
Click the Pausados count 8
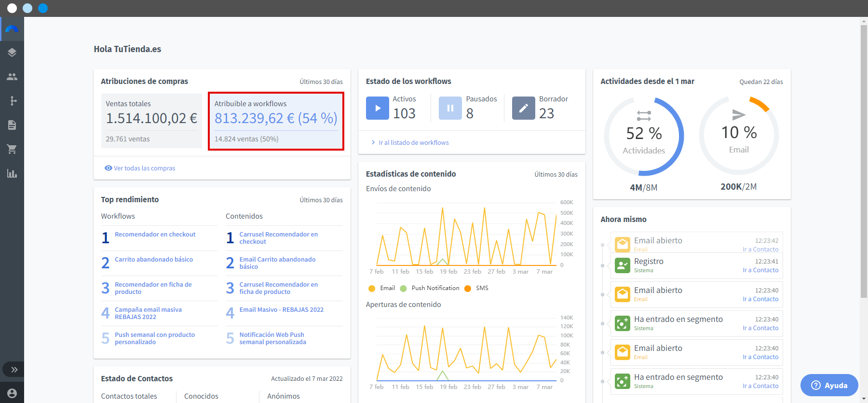point(470,113)
